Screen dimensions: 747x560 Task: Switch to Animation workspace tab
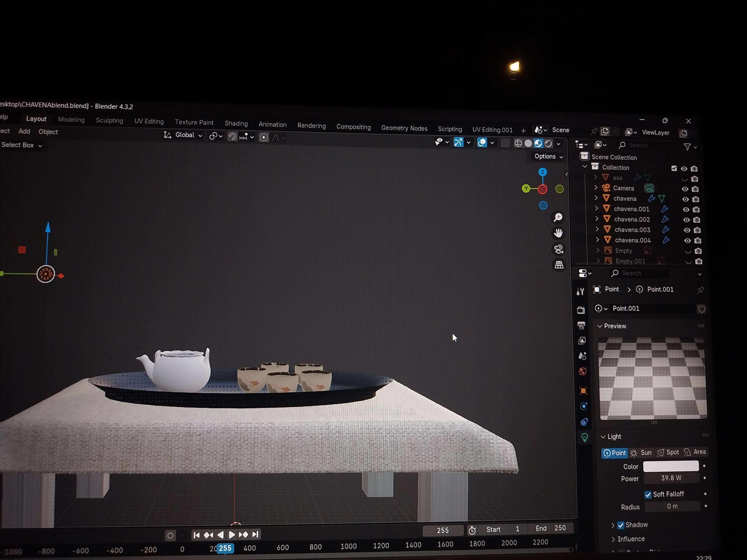coord(272,125)
